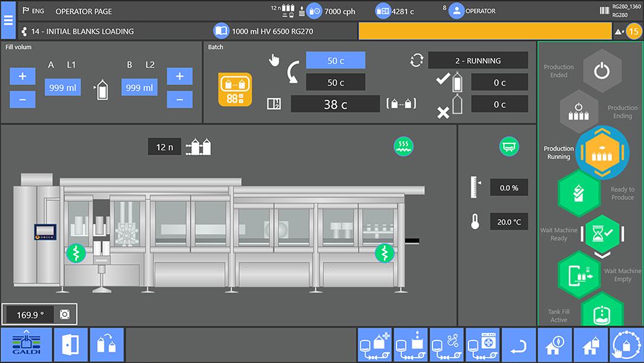Expand the chevron below Wait Machine Ready
Viewport: 644px width, 363px height.
point(601,255)
